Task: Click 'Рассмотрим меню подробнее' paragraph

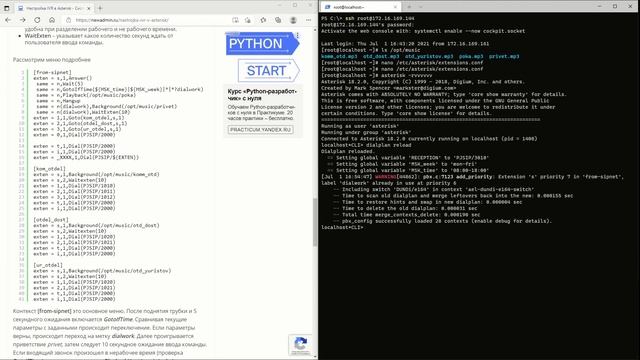Action: coord(51,60)
